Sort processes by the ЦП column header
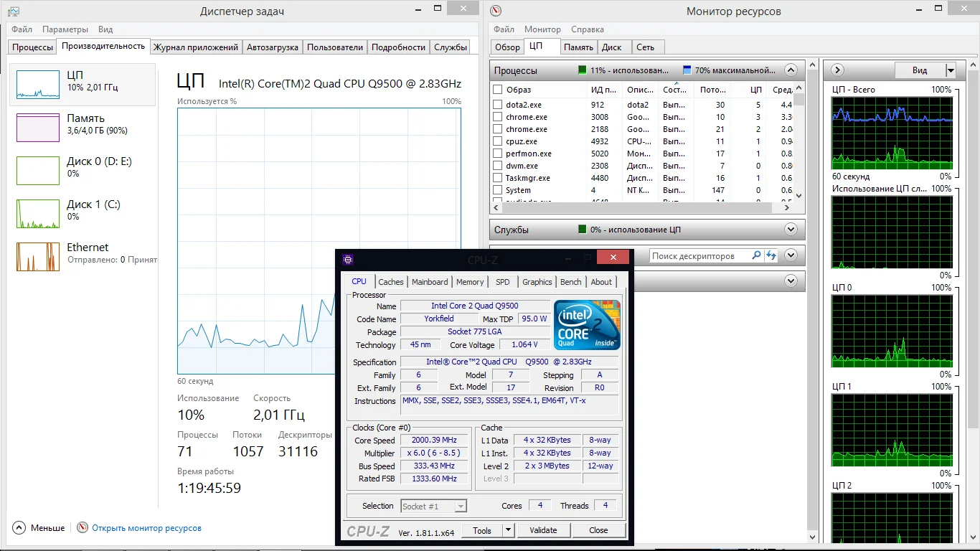Screen dimensions: 980x551 [x=748, y=90]
